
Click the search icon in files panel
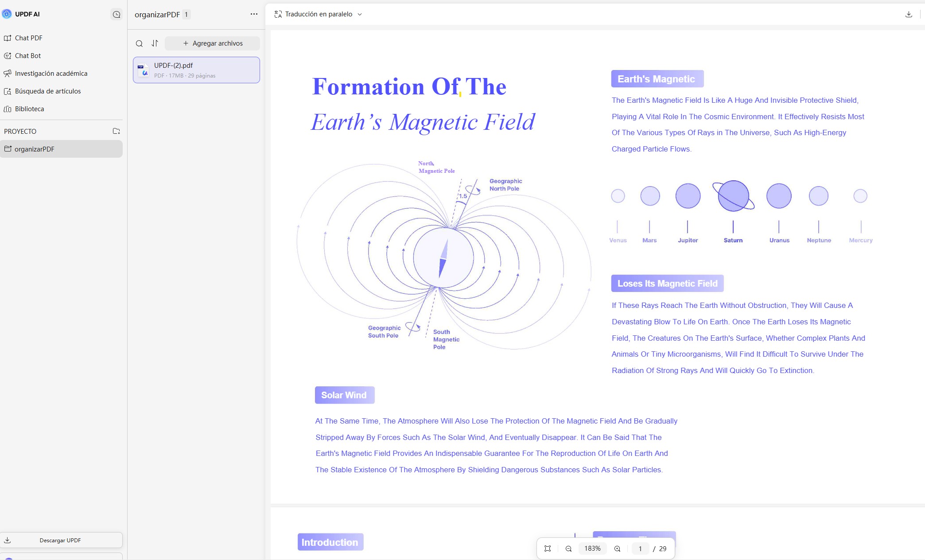pyautogui.click(x=139, y=43)
